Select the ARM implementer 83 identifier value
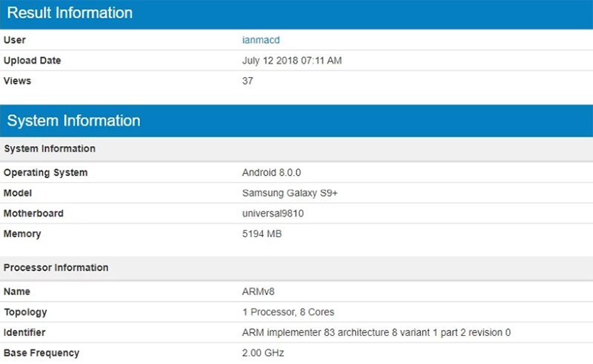Image resolution: width=593 pixels, height=364 pixels. tap(377, 333)
